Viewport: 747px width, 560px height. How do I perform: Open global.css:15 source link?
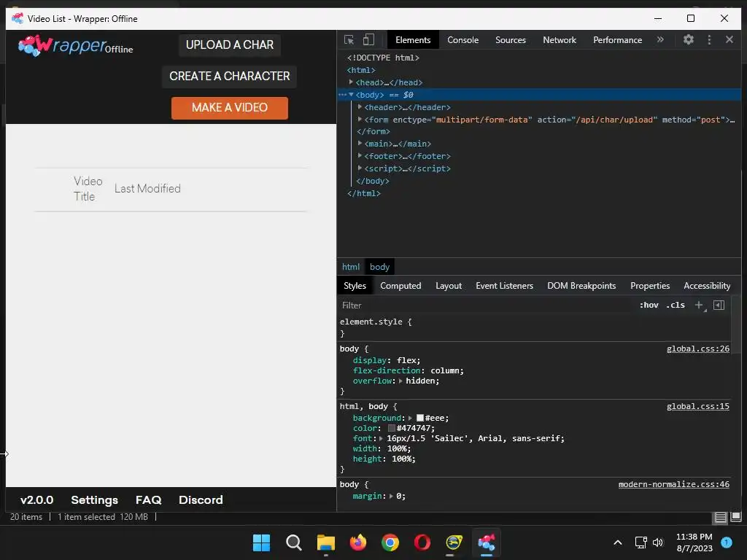click(x=697, y=407)
